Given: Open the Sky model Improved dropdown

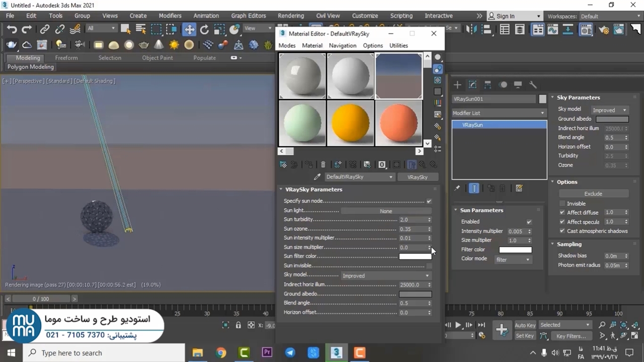Looking at the screenshot, I should point(610,110).
